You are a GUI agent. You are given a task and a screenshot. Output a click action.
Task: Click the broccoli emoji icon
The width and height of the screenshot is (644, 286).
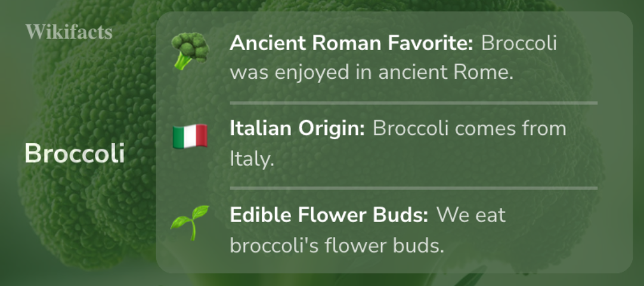[x=190, y=51]
